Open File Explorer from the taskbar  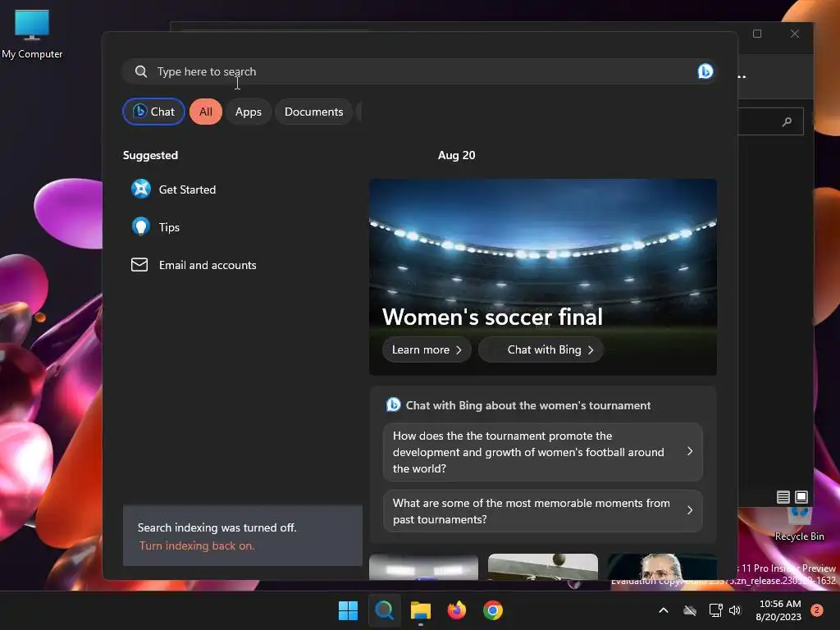tap(421, 610)
